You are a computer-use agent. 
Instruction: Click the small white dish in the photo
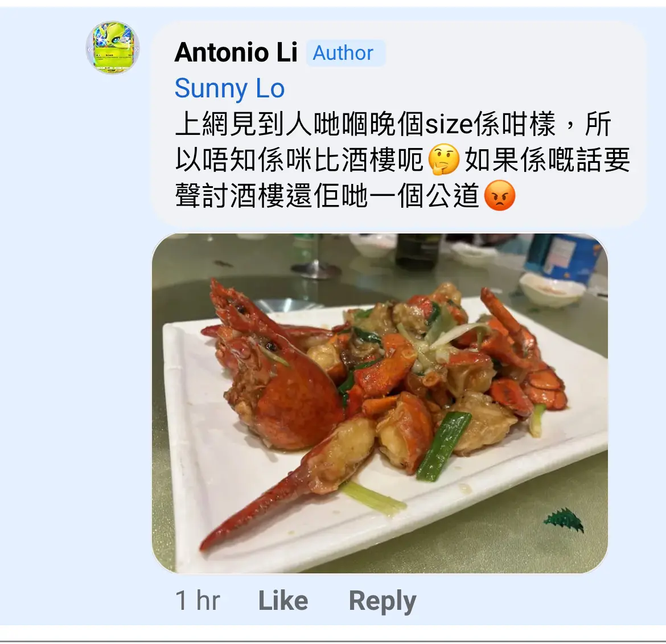(x=552, y=289)
